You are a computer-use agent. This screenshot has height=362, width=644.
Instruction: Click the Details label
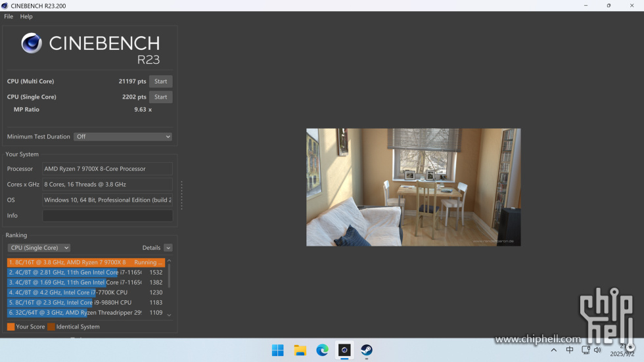pos(151,248)
